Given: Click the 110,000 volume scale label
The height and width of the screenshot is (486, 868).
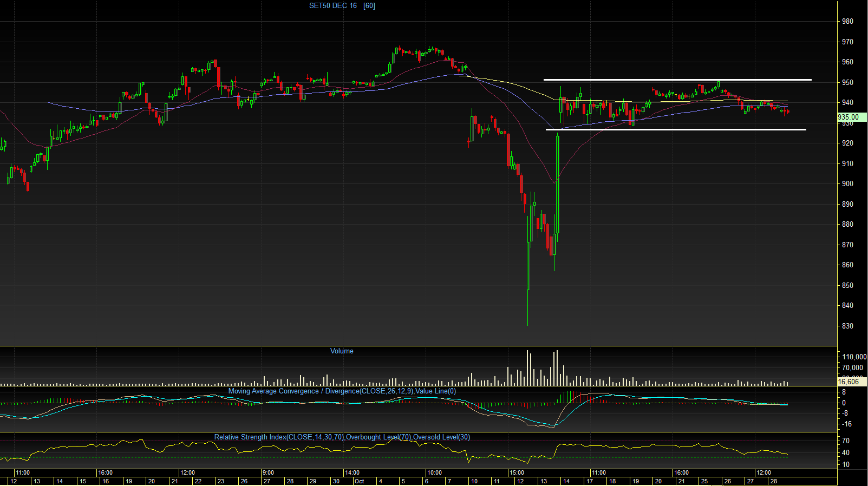Looking at the screenshot, I should click(854, 357).
